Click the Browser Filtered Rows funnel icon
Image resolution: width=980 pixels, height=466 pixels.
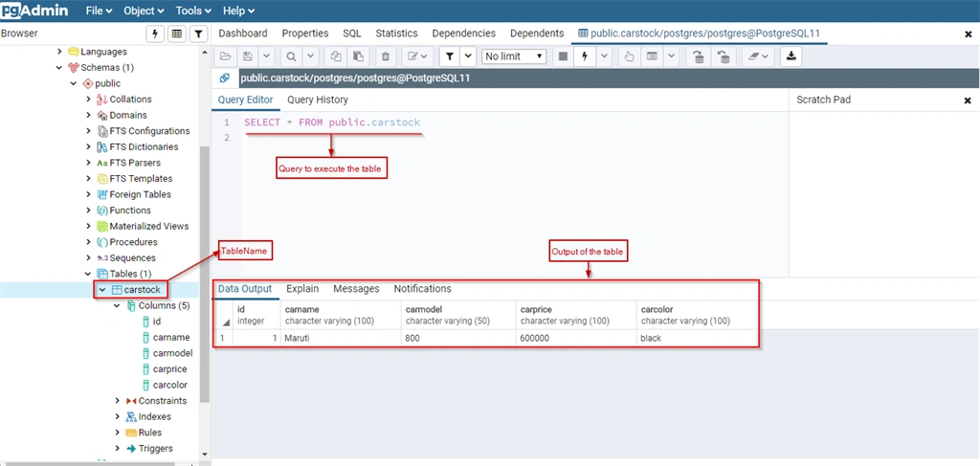[x=198, y=33]
